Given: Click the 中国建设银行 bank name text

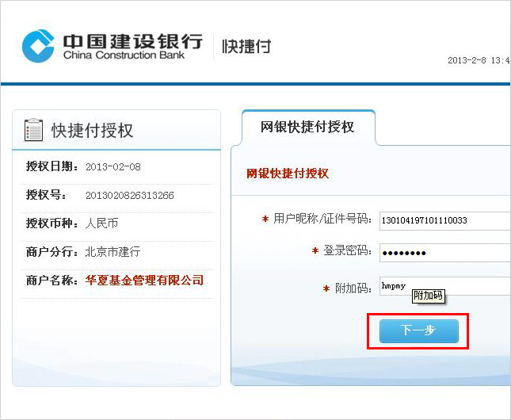Looking at the screenshot, I should [x=132, y=41].
